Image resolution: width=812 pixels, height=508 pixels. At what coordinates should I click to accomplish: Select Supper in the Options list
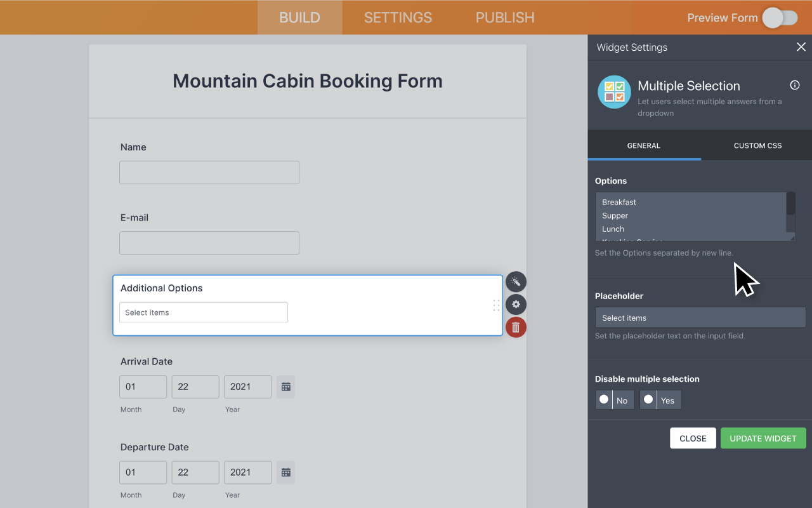tap(615, 215)
